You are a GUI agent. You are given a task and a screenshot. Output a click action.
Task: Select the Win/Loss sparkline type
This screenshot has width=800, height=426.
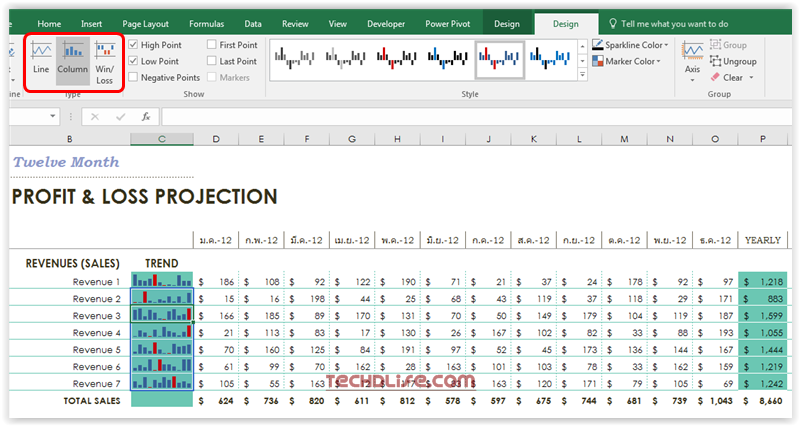coord(105,62)
